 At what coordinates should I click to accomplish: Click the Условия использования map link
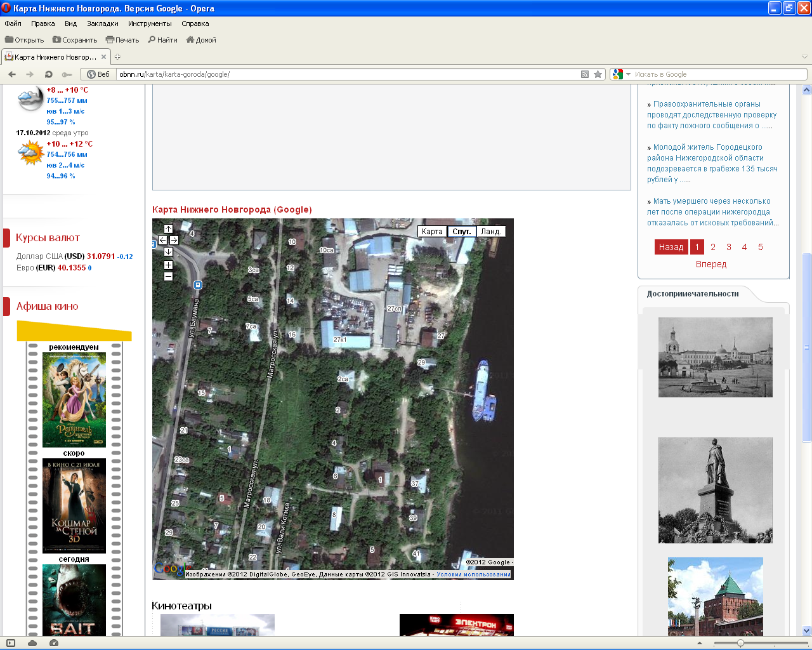[x=473, y=574]
